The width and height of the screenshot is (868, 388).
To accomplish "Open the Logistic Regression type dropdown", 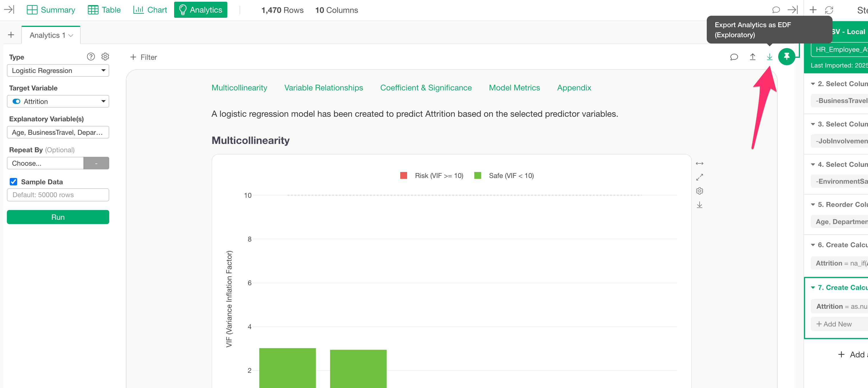I will 58,70.
